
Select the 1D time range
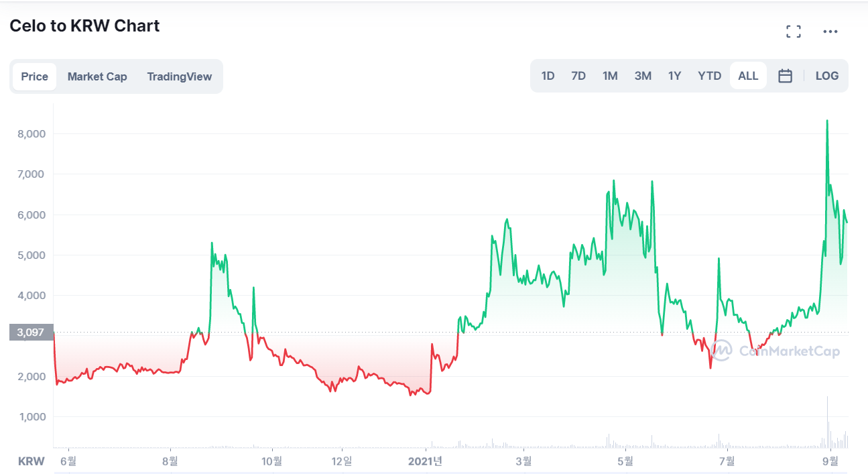click(548, 76)
